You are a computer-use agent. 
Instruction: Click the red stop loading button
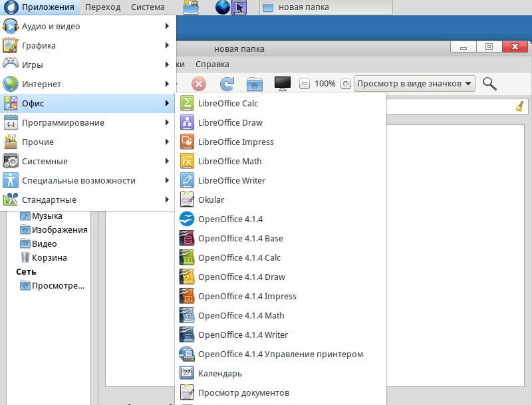click(x=199, y=84)
